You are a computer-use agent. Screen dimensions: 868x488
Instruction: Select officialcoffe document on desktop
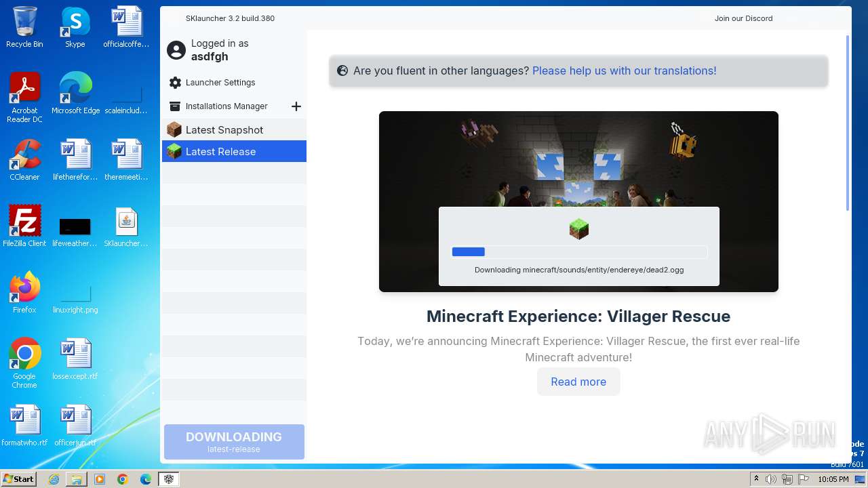tap(126, 28)
